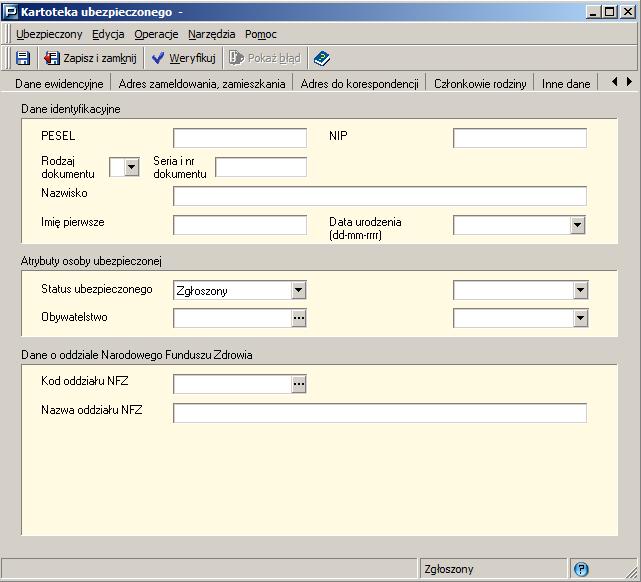Switch to Dane ewidencyjne tab
Screen dimensions: 641x582
[59, 84]
